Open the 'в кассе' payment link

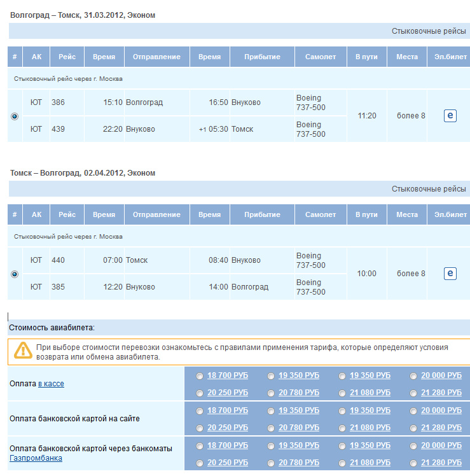[x=51, y=384]
